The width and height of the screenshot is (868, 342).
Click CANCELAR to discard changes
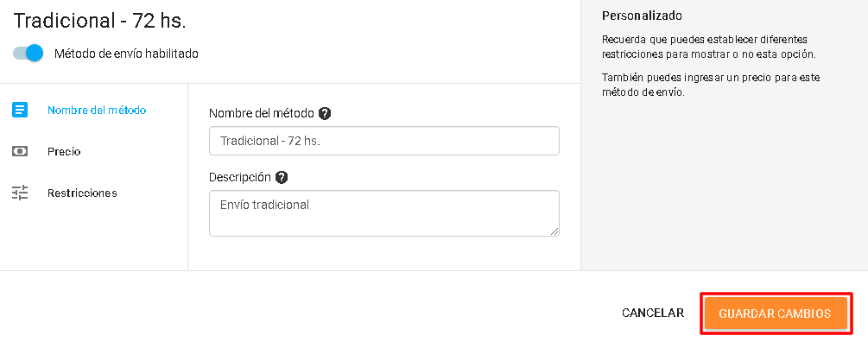653,313
